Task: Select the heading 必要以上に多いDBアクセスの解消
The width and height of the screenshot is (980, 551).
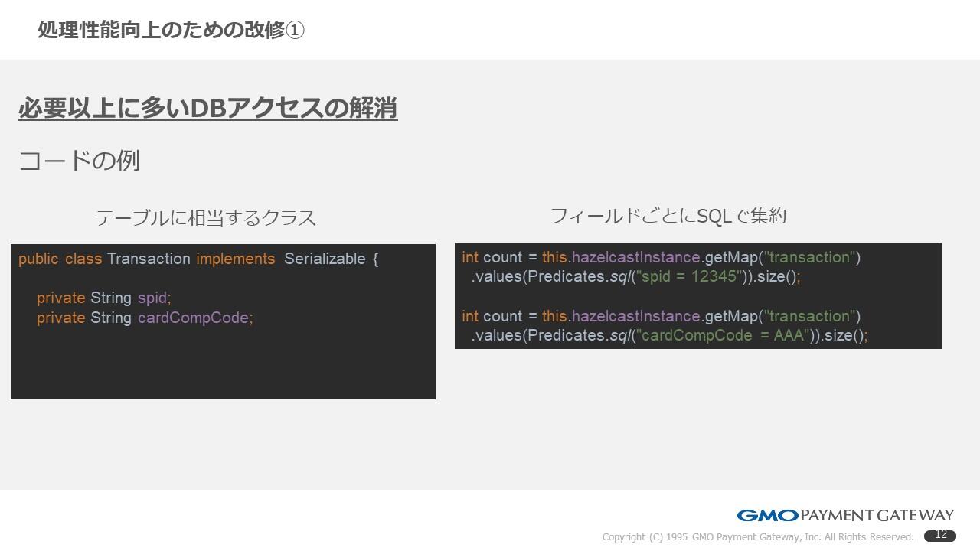Action: (207, 108)
